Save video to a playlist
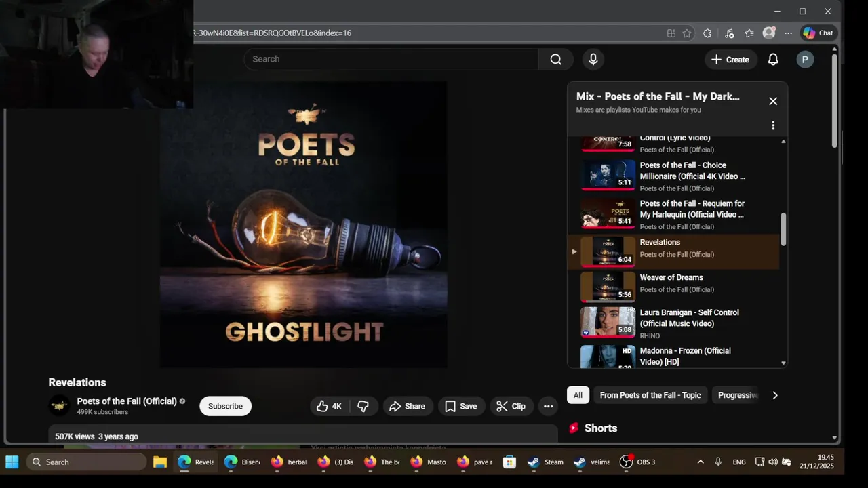 pos(461,406)
